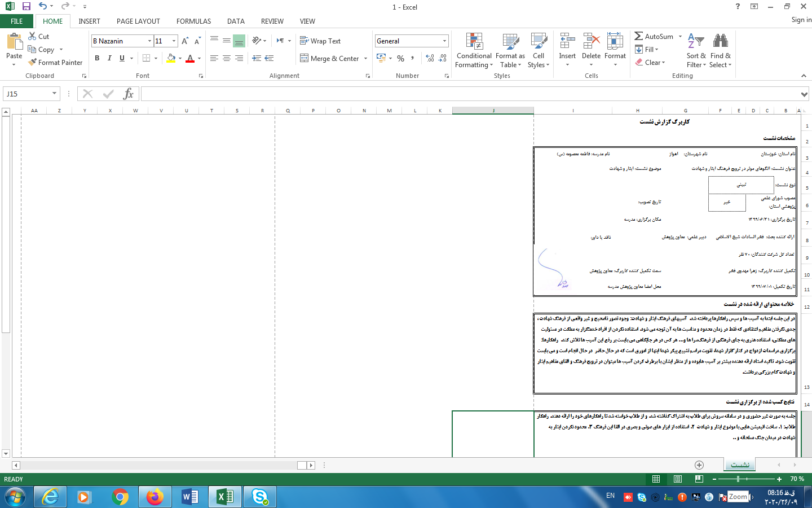This screenshot has height=508, width=812.
Task: Toggle Italic text formatting
Action: pos(109,58)
